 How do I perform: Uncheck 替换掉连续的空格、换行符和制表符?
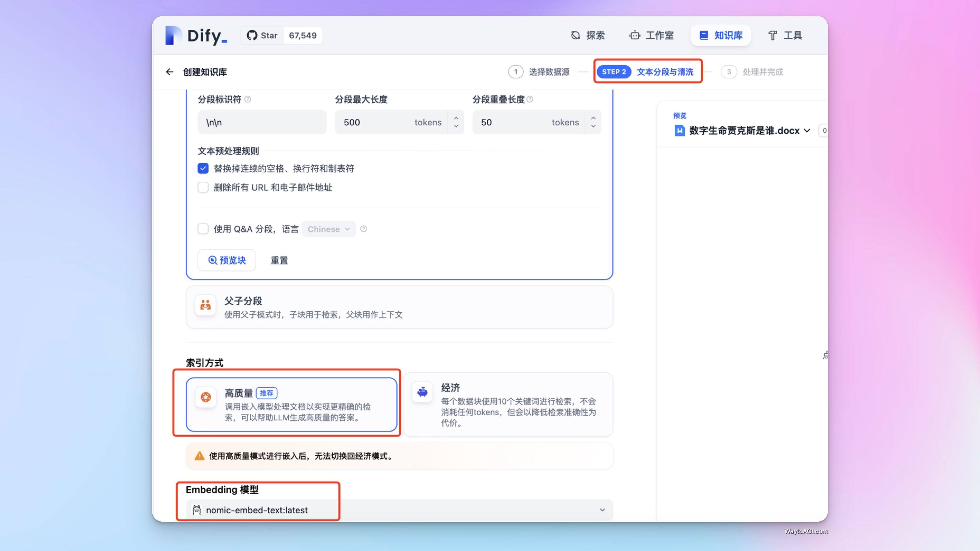click(x=203, y=168)
